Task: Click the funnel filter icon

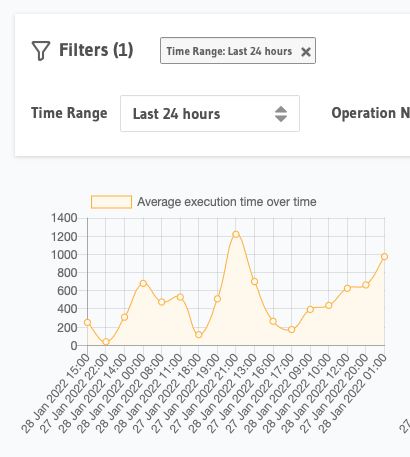Action: (41, 51)
